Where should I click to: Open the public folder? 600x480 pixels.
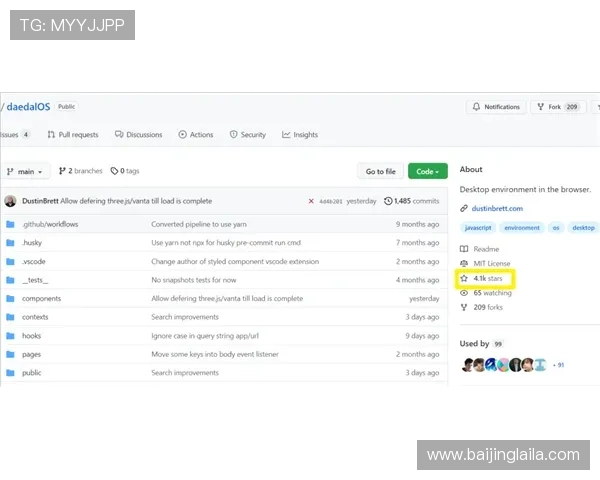[x=32, y=373]
